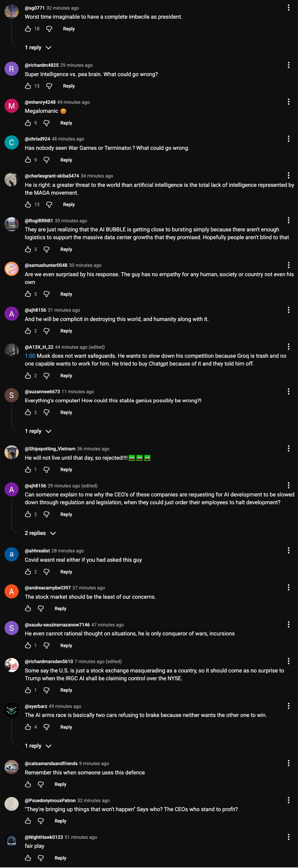Like the comment by @sg0771

[28, 29]
